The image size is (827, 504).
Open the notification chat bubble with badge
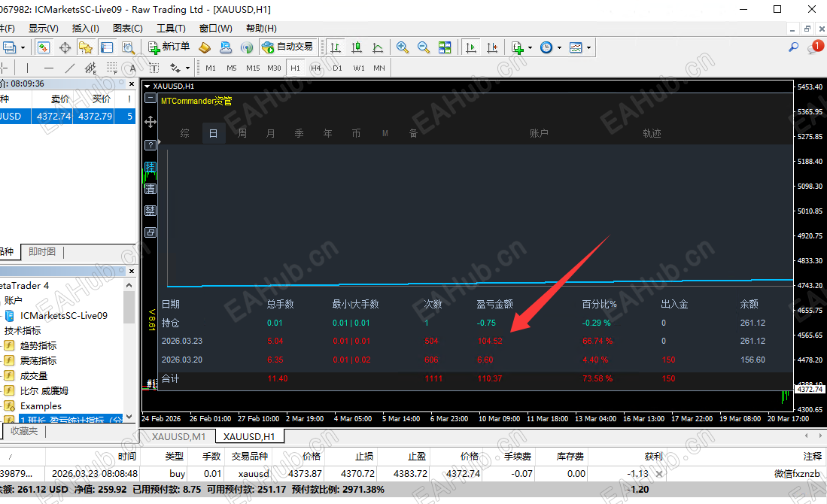tap(815, 47)
